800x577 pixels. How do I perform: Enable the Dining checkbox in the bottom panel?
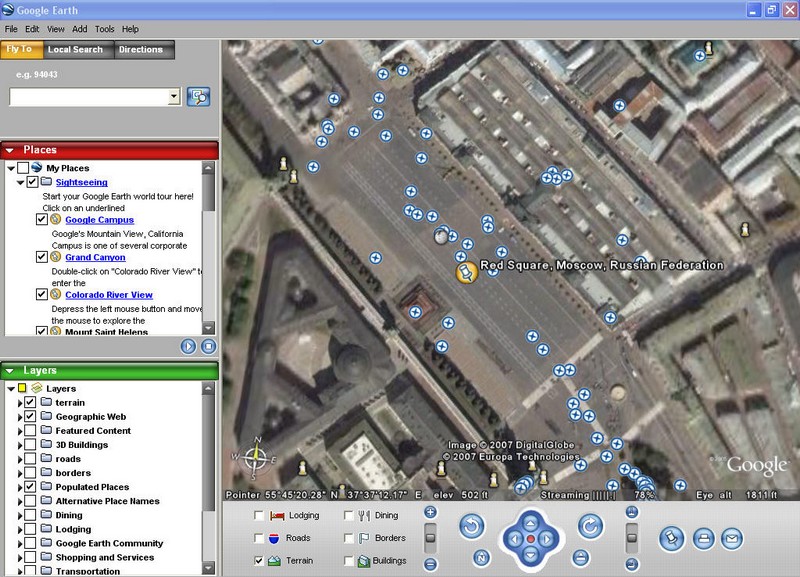(x=348, y=516)
